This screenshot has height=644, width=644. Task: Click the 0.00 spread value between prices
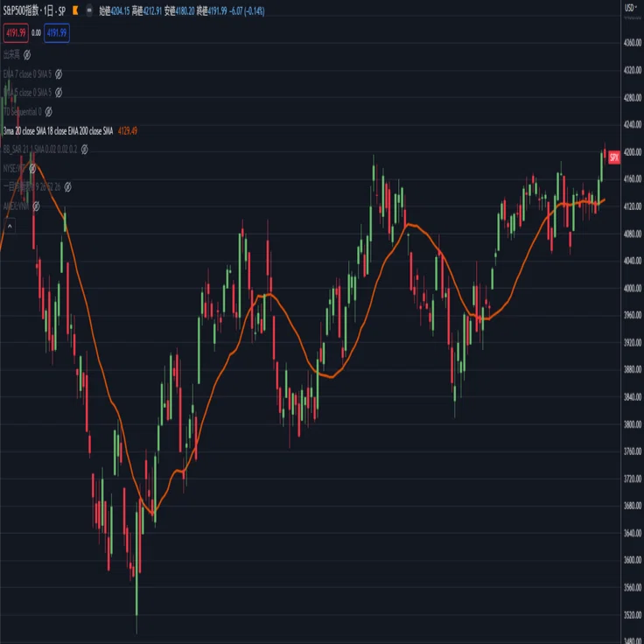pyautogui.click(x=36, y=33)
